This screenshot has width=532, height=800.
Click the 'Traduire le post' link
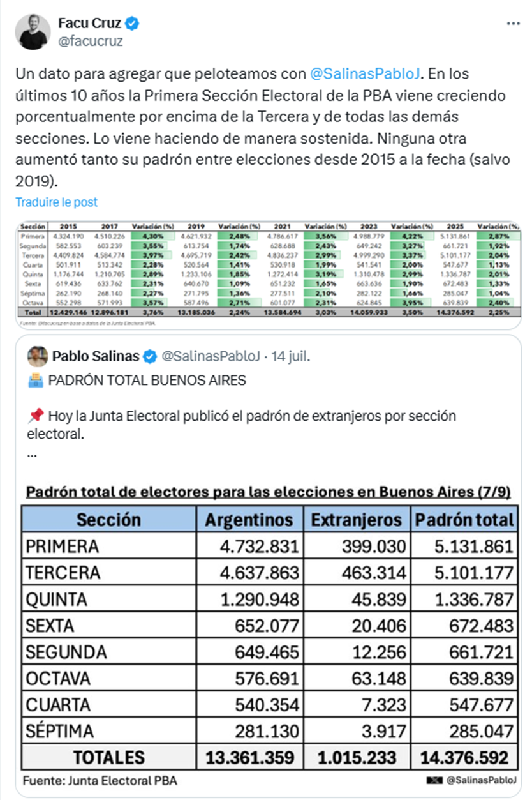[57, 202]
